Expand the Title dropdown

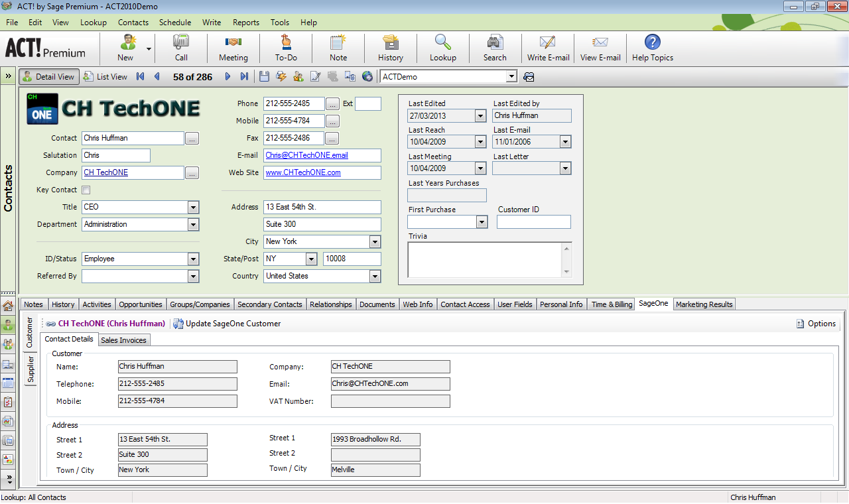coord(193,207)
